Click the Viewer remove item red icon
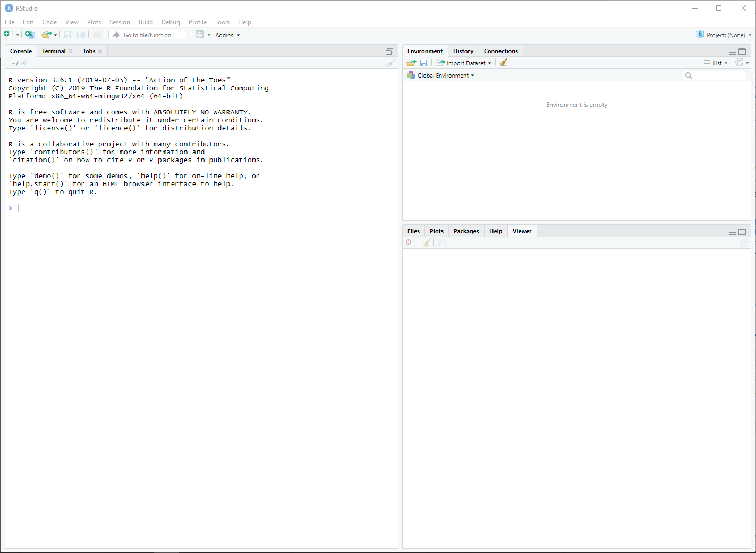This screenshot has height=553, width=756. [409, 242]
